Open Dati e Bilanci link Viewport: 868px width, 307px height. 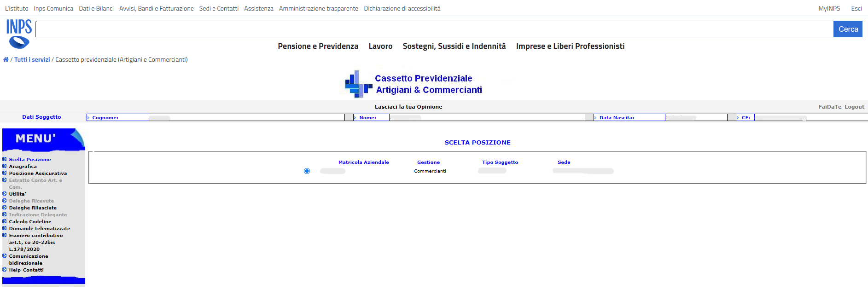coord(96,8)
